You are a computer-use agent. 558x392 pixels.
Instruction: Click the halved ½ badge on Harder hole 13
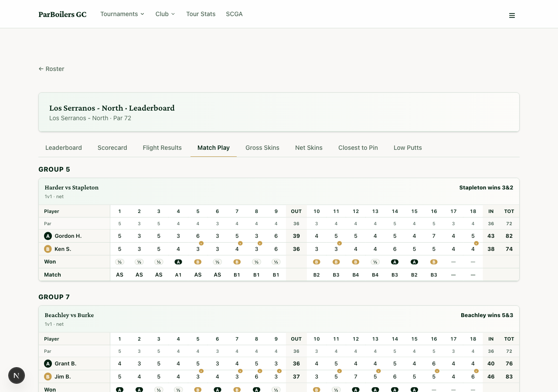click(x=375, y=262)
